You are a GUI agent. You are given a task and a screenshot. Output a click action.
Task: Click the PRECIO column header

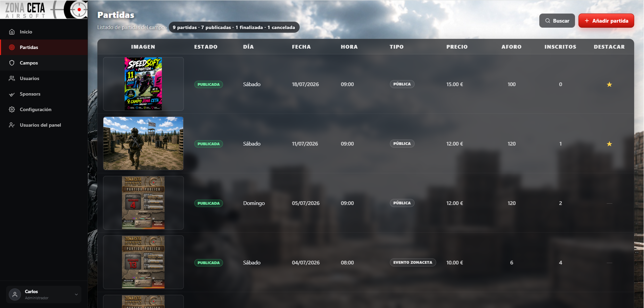point(457,47)
